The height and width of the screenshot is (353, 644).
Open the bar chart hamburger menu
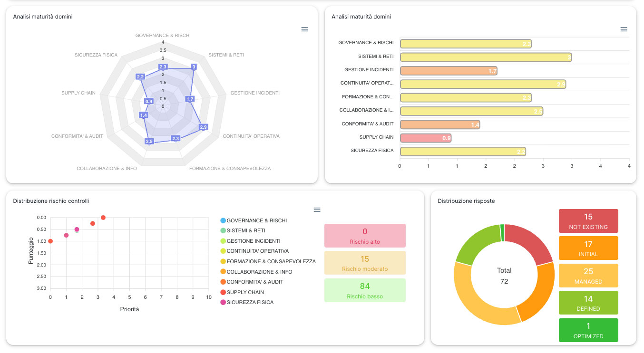click(624, 29)
